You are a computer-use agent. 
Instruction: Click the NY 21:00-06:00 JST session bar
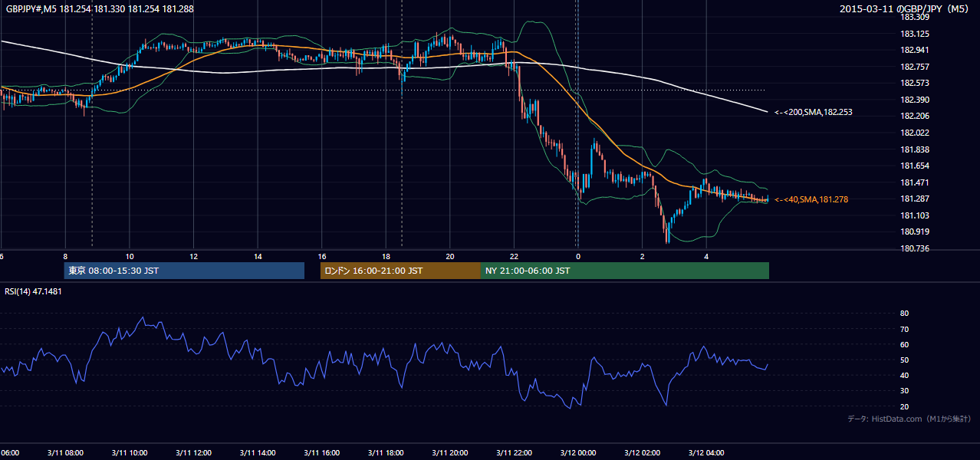click(625, 271)
